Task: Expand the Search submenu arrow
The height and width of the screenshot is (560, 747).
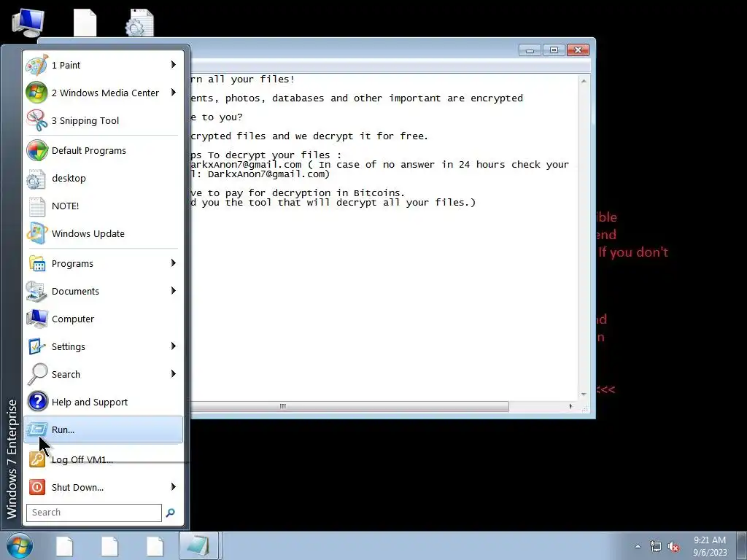Action: click(x=174, y=373)
